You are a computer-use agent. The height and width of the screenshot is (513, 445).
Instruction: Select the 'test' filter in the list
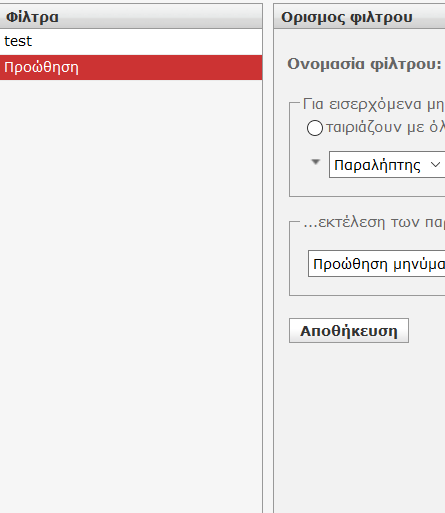tap(131, 42)
